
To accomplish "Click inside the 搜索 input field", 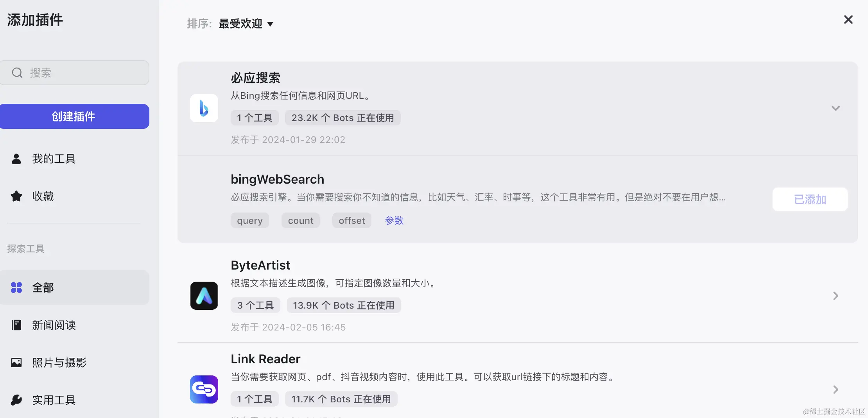I will pyautogui.click(x=78, y=73).
